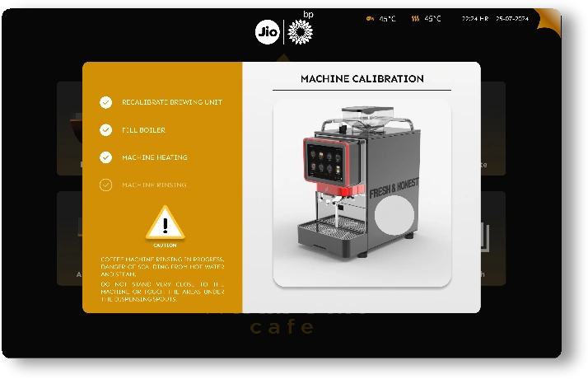The width and height of the screenshot is (588, 379).
Task: Click the white circle on coffee machine
Action: click(x=394, y=216)
